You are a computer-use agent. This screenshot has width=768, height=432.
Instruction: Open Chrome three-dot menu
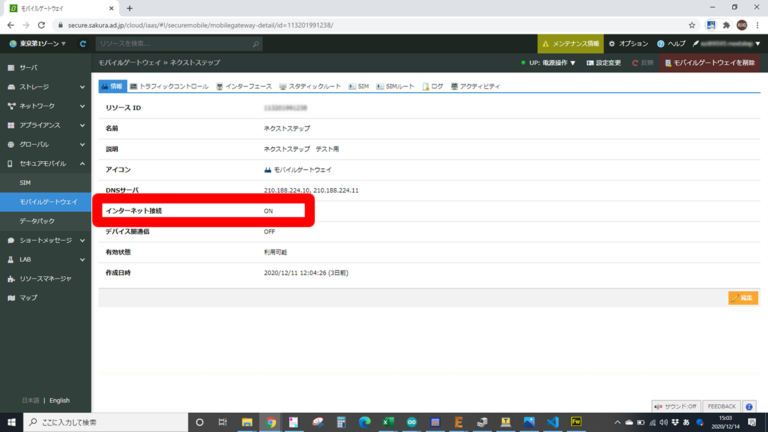(757, 25)
